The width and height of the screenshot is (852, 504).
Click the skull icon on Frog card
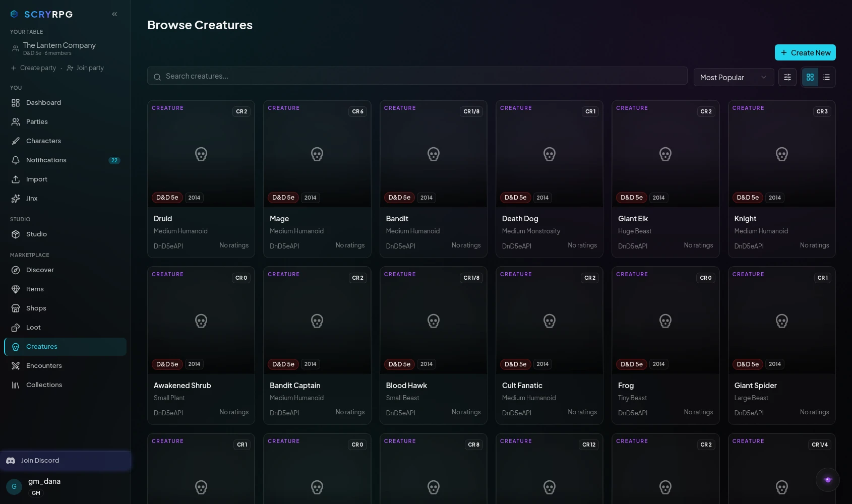point(665,321)
